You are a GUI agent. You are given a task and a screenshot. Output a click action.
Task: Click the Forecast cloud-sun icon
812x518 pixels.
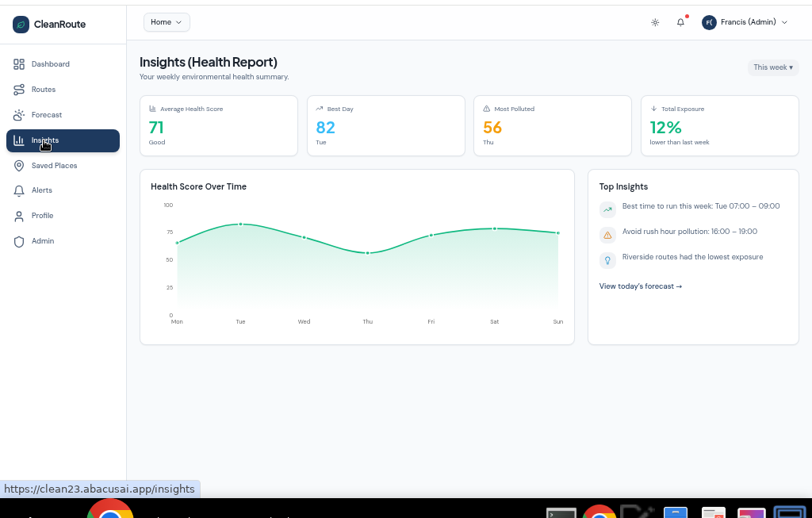tap(19, 115)
